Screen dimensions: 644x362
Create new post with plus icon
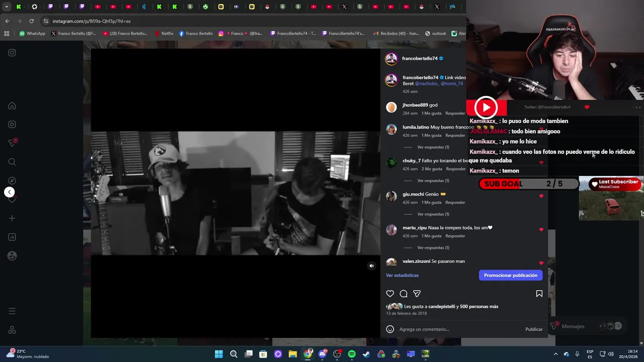[x=12, y=218]
